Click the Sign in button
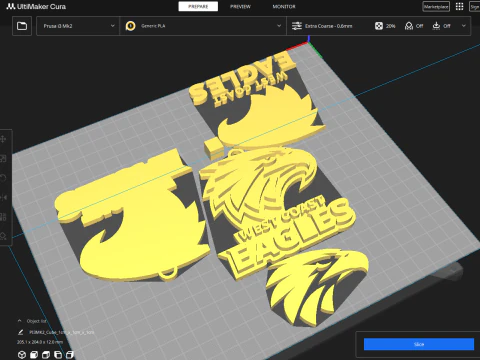Image resolution: width=480 pixels, height=360 pixels. (x=475, y=7)
